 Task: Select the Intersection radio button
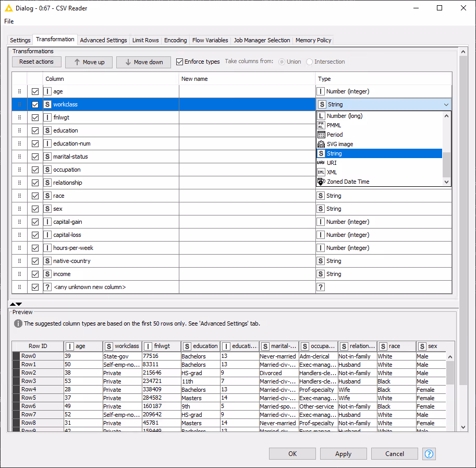(309, 62)
